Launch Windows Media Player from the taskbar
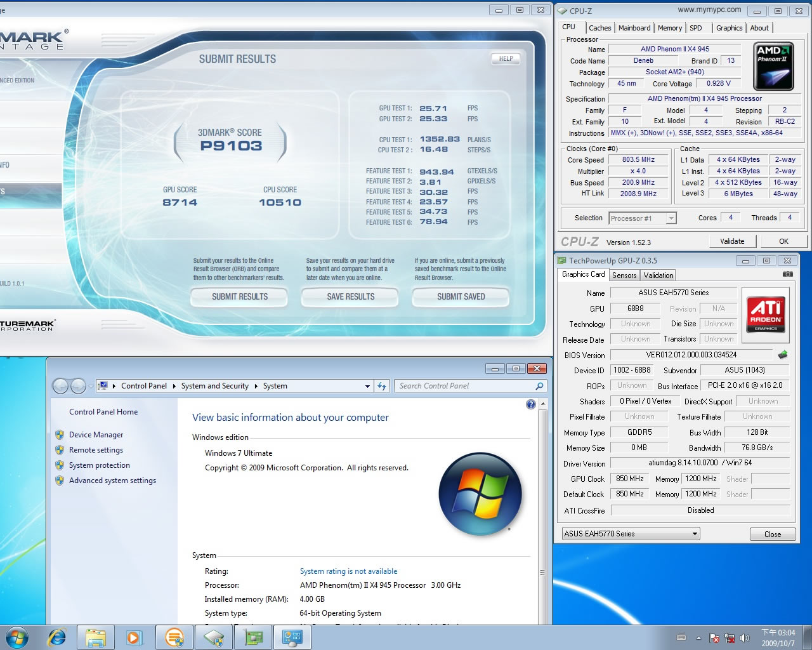This screenshot has height=650, width=812. coord(134,637)
